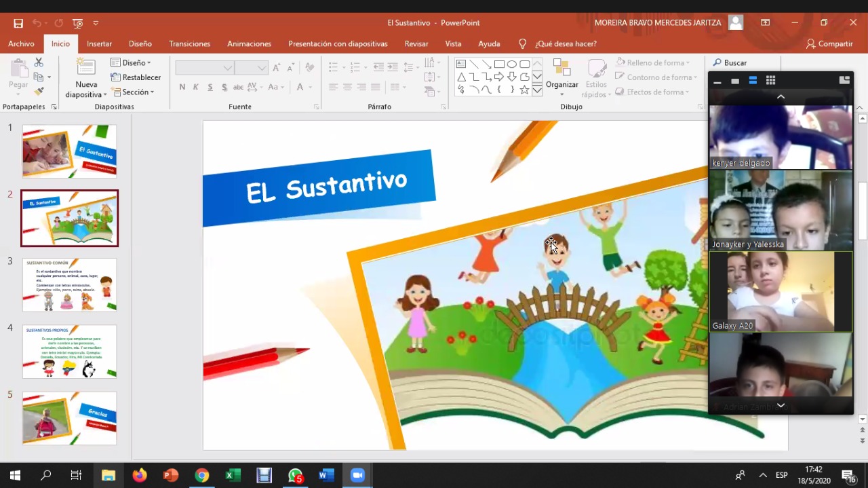Click the Copy icon in Portapapeles
868x488 pixels.
pyautogui.click(x=39, y=77)
